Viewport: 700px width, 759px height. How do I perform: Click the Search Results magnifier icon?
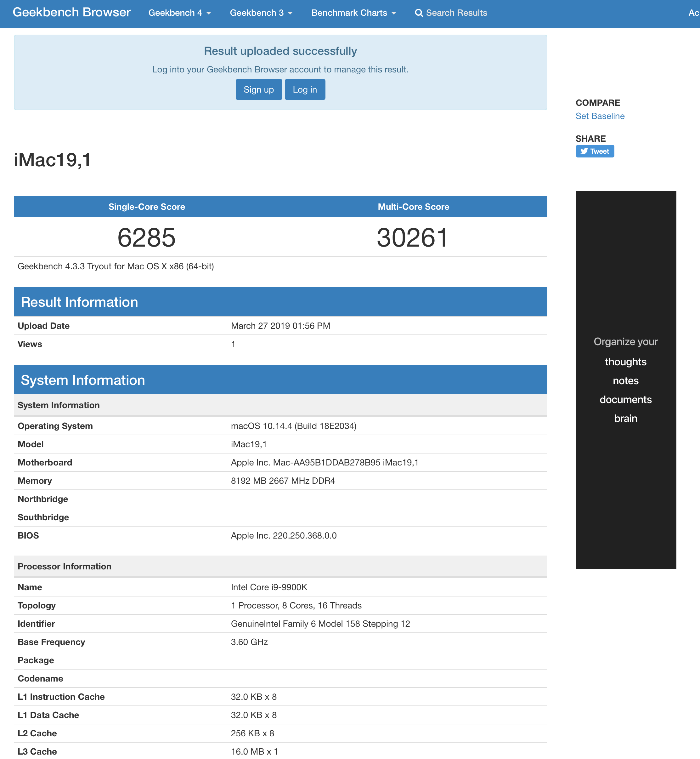tap(419, 13)
